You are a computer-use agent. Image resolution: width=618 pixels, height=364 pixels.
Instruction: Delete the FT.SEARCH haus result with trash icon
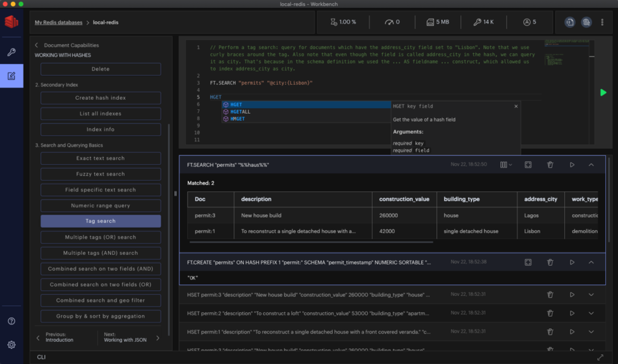(550, 165)
